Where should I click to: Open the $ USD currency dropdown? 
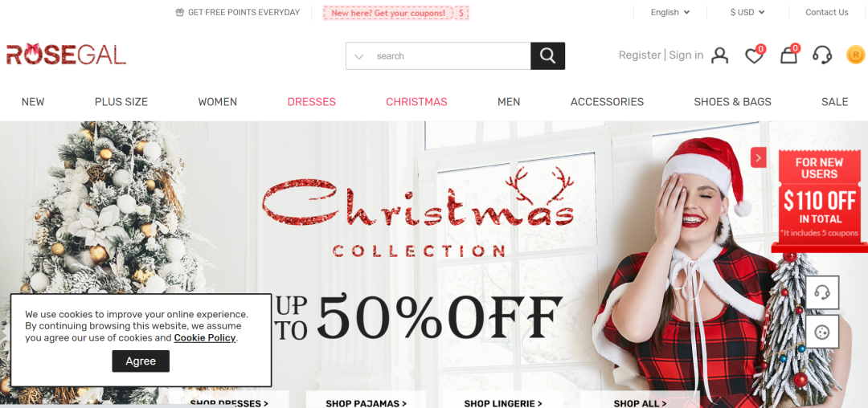coord(747,12)
